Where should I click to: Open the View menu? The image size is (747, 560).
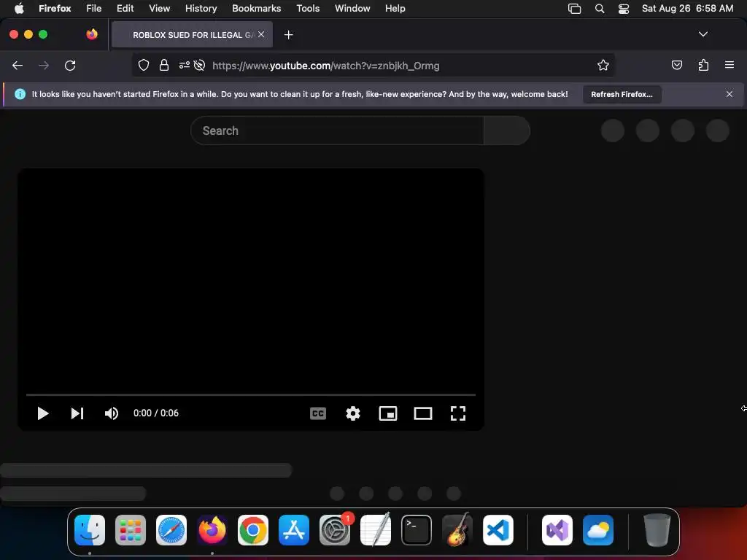pos(159,8)
